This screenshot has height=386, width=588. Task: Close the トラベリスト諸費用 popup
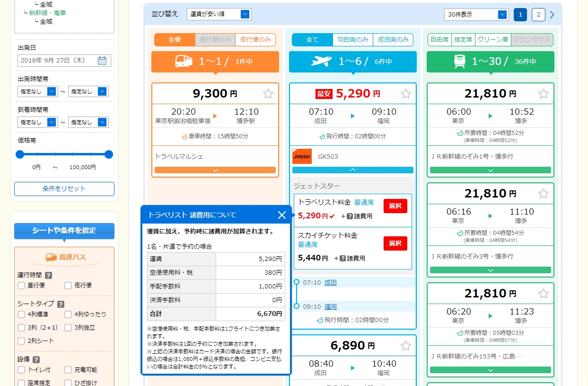coord(282,215)
